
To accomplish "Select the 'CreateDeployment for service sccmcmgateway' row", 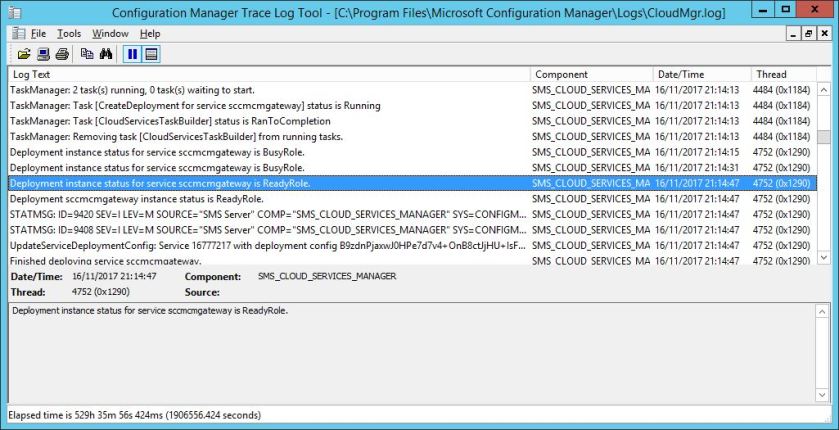I will tap(413, 105).
